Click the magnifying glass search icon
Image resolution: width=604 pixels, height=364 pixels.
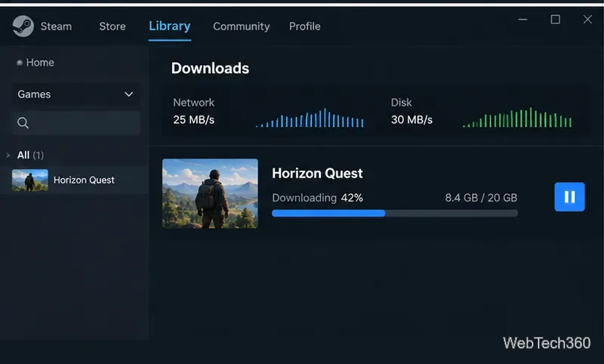(x=23, y=123)
